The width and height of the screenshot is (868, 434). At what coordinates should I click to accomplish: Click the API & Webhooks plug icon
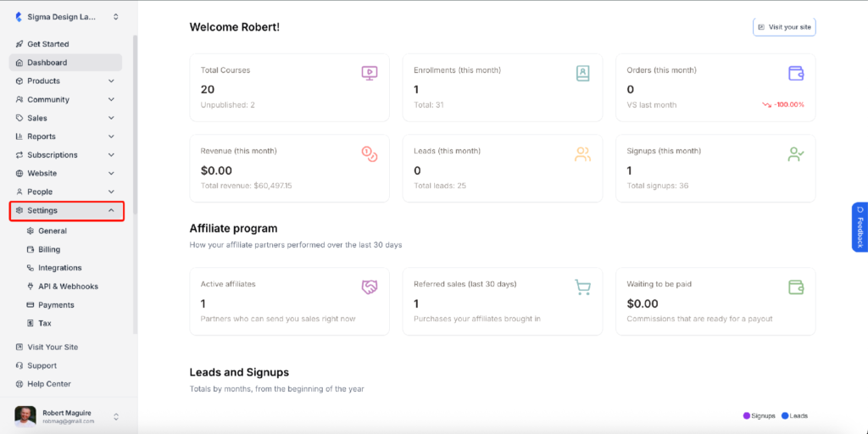pyautogui.click(x=31, y=287)
